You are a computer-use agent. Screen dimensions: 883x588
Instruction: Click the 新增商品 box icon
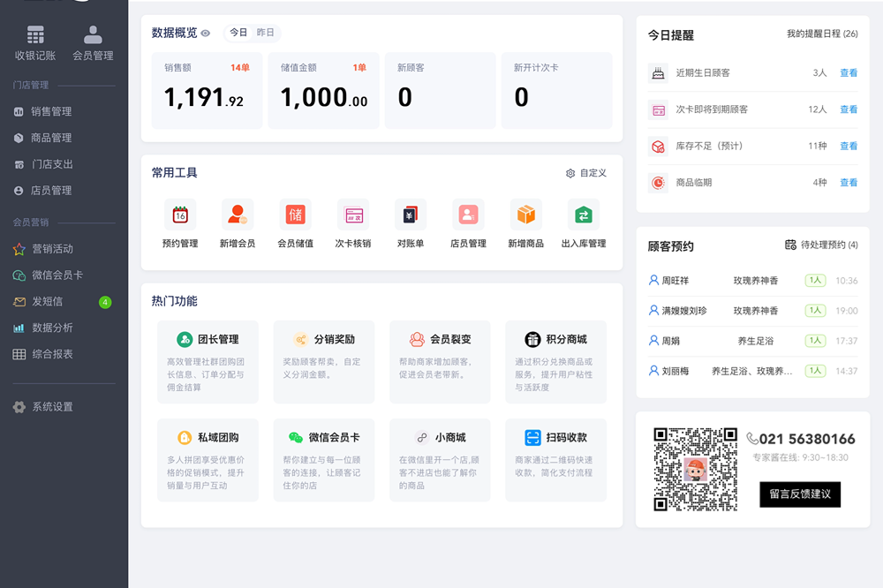pyautogui.click(x=526, y=215)
